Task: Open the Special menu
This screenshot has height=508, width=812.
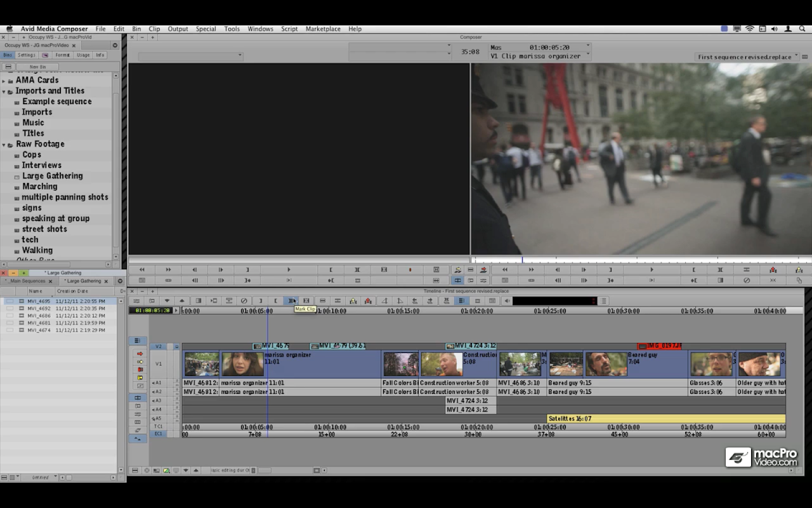Action: click(x=206, y=29)
